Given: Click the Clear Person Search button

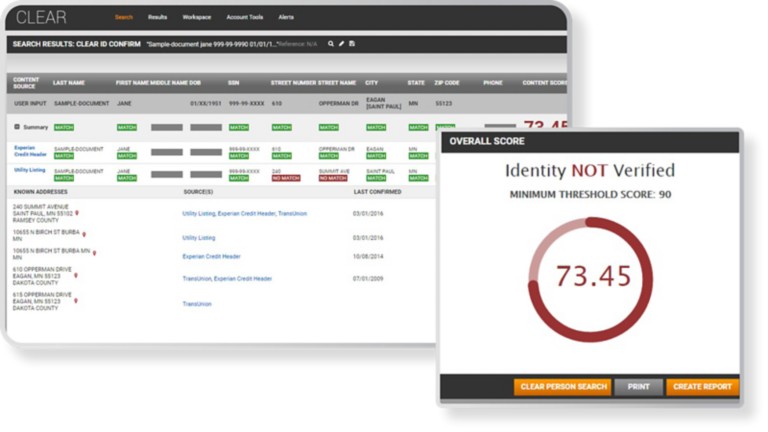Looking at the screenshot, I should coord(563,387).
